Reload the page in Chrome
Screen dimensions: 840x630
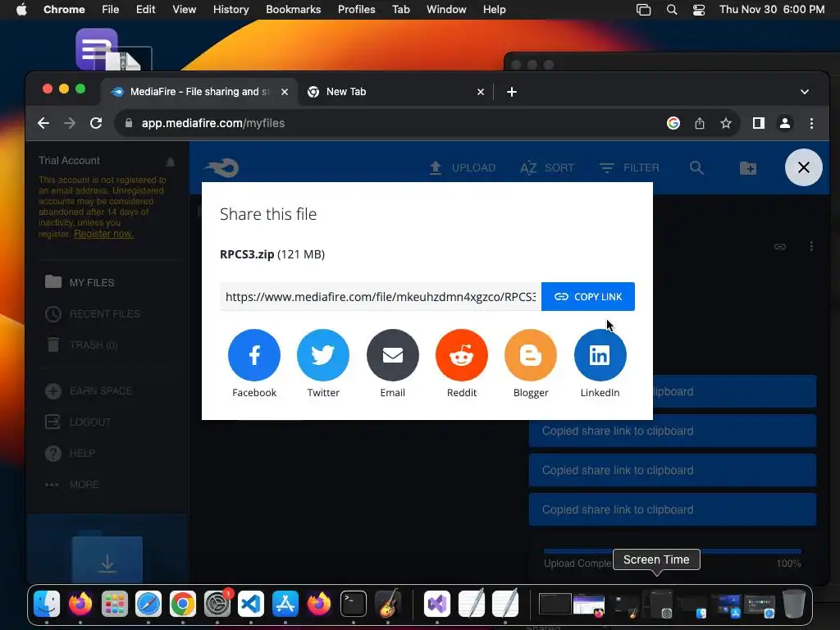tap(96, 123)
